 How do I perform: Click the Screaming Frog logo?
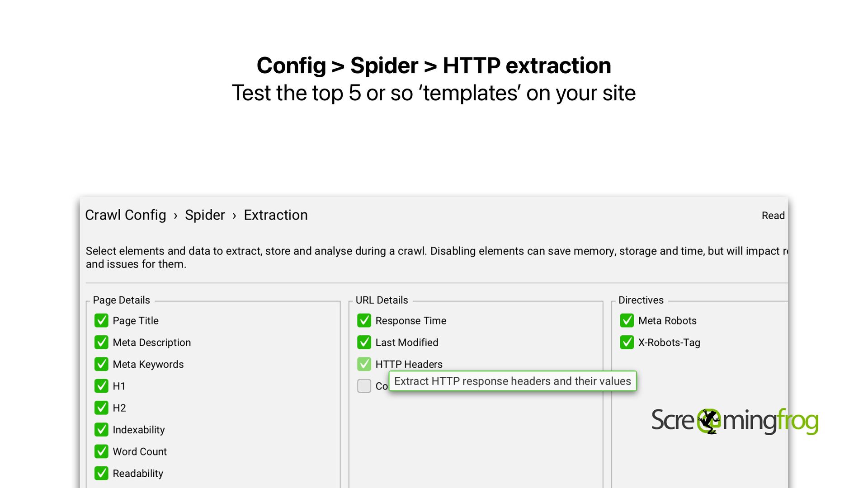(x=734, y=421)
